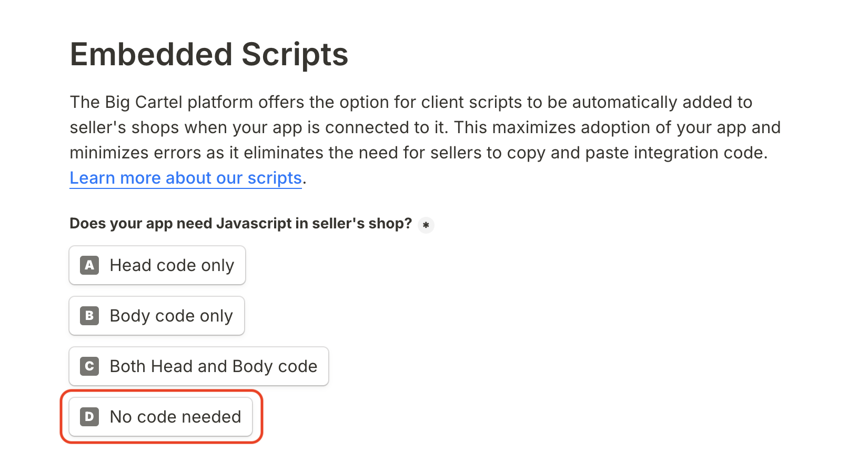
Task: Choose the "Body code only" option
Action: pyautogui.click(x=171, y=316)
